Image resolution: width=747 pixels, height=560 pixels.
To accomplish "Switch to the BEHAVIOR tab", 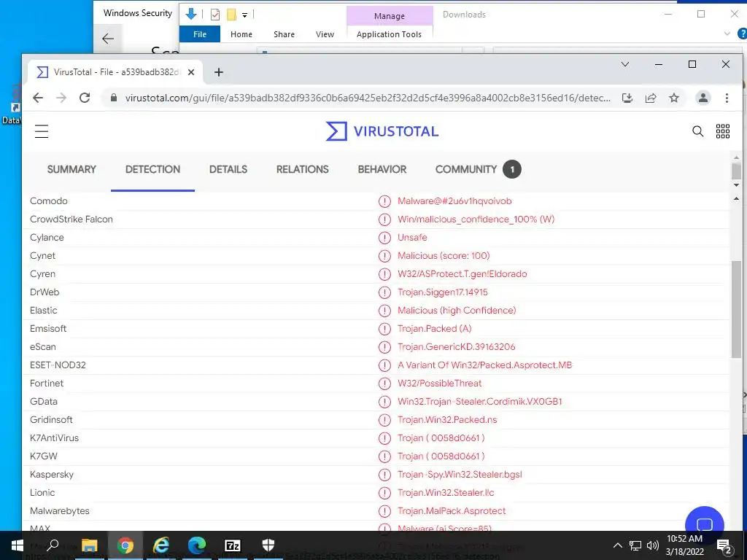I will pos(382,169).
